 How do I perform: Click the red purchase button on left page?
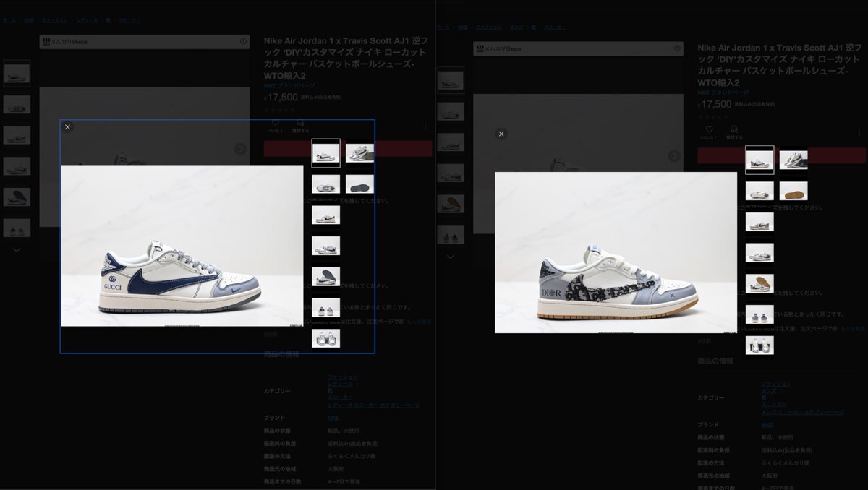point(348,149)
